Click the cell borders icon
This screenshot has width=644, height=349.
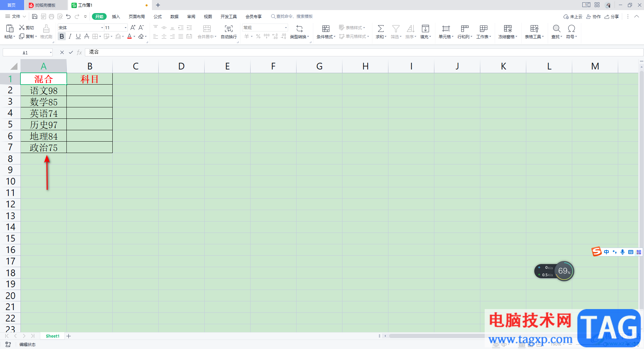click(95, 36)
